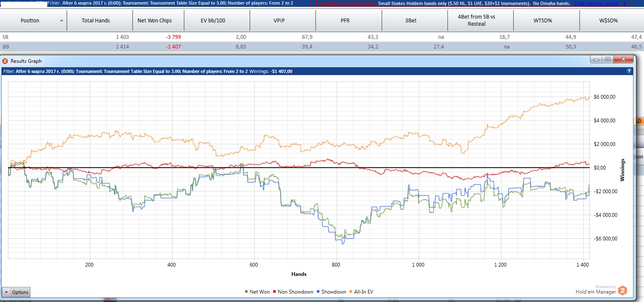Select the SB position row
Screen dimensions: 644x302
point(34,37)
